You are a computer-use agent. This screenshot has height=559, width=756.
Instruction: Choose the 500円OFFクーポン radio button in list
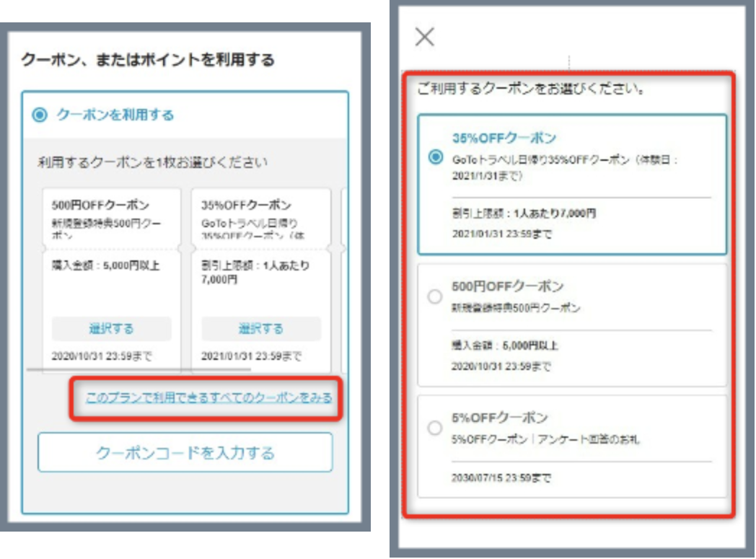(434, 296)
